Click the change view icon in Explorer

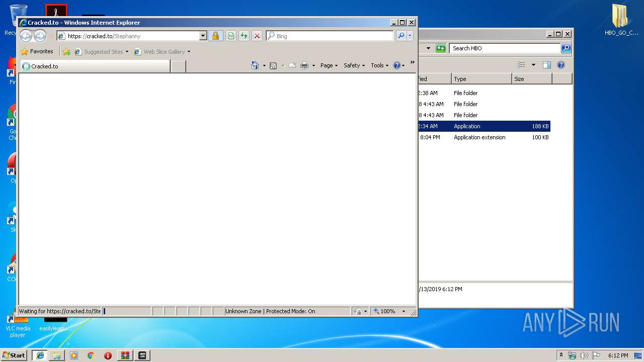(521, 65)
